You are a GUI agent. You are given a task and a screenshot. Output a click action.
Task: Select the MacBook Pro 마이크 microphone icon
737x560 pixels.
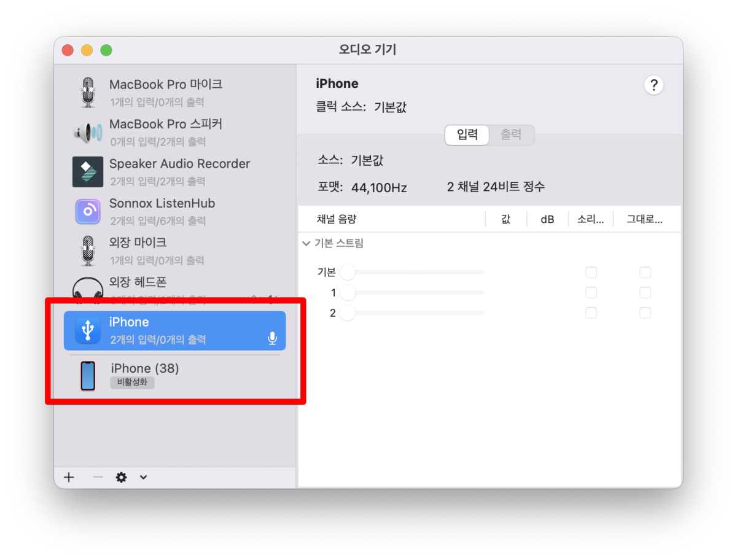88,93
